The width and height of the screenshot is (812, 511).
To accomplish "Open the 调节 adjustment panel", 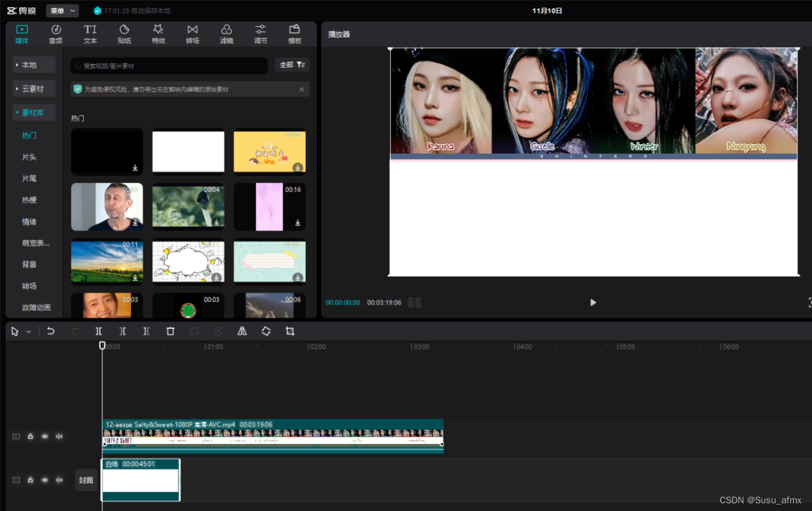I will [260, 34].
